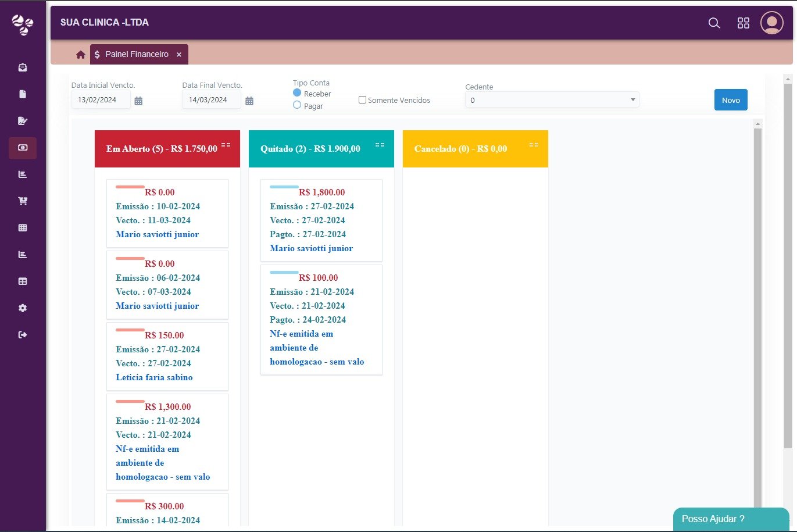The image size is (797, 532).
Task: Click the logout icon in sidebar
Action: [23, 335]
